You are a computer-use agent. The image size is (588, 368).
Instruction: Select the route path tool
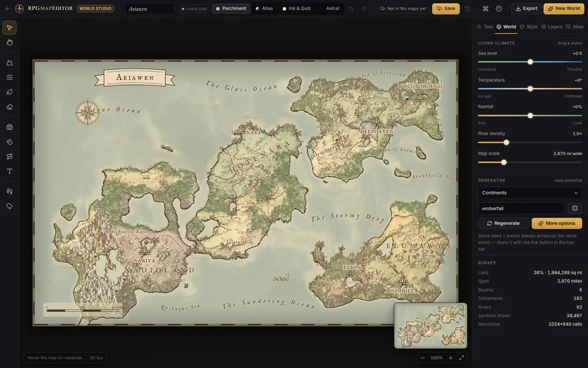9,156
